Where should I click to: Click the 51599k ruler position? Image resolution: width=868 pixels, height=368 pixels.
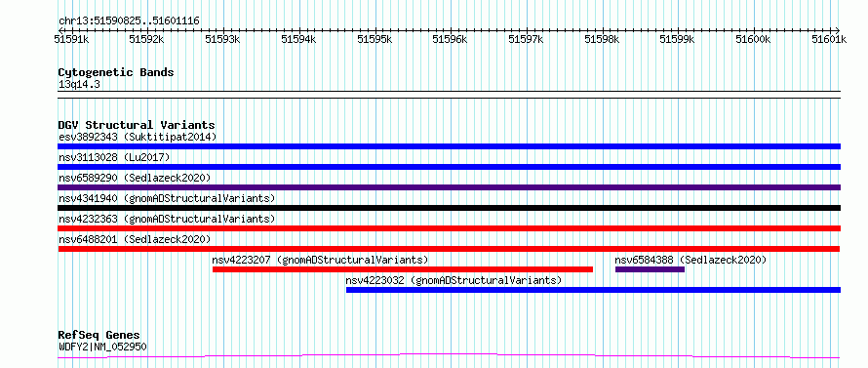pyautogui.click(x=678, y=39)
